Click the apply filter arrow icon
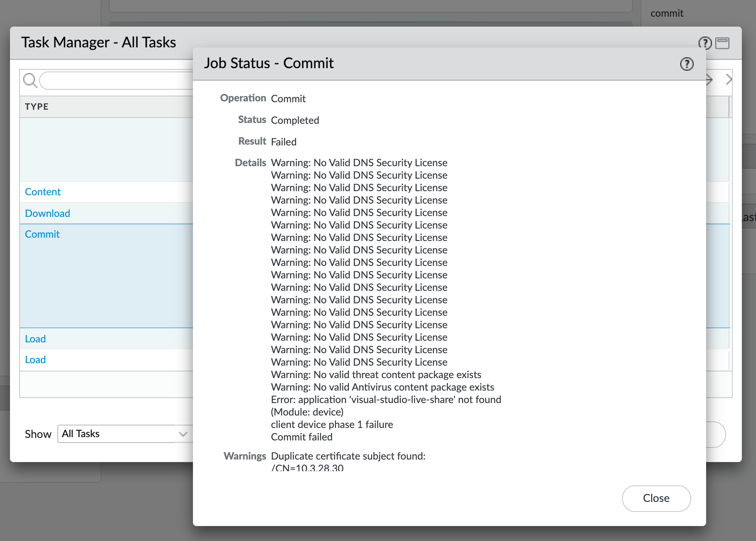Screen dimensions: 756x541 (x=708, y=80)
